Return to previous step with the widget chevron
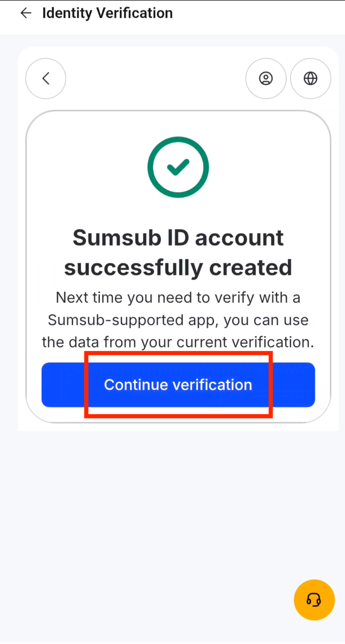 pyautogui.click(x=46, y=78)
